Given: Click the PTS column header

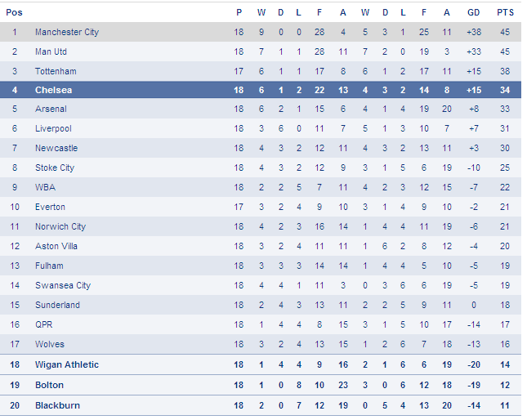Looking at the screenshot, I should [x=505, y=12].
